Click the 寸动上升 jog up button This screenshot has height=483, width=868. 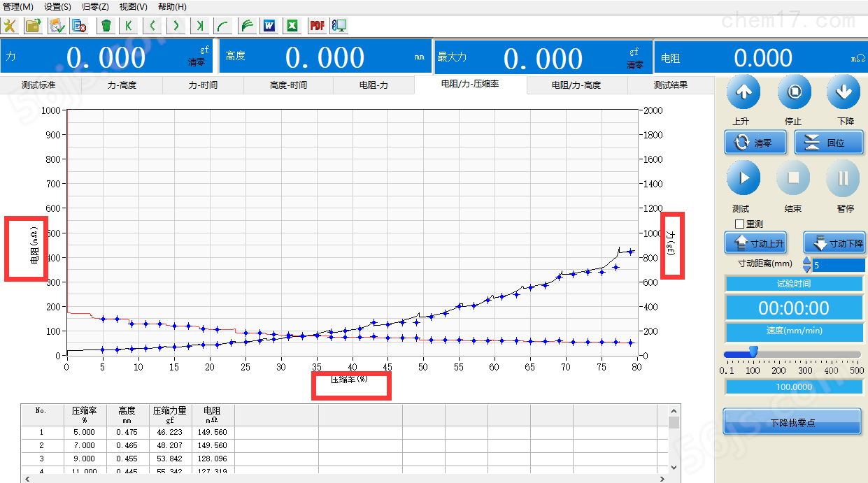pyautogui.click(x=755, y=243)
